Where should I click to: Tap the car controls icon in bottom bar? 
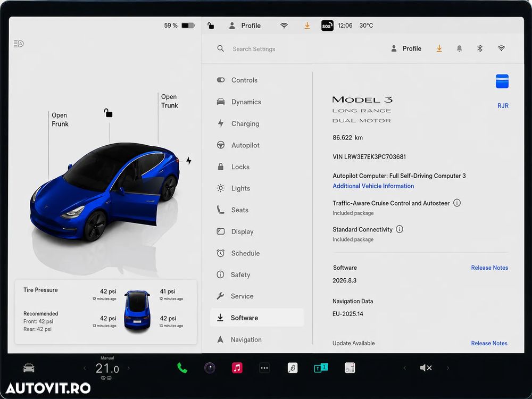[29, 368]
